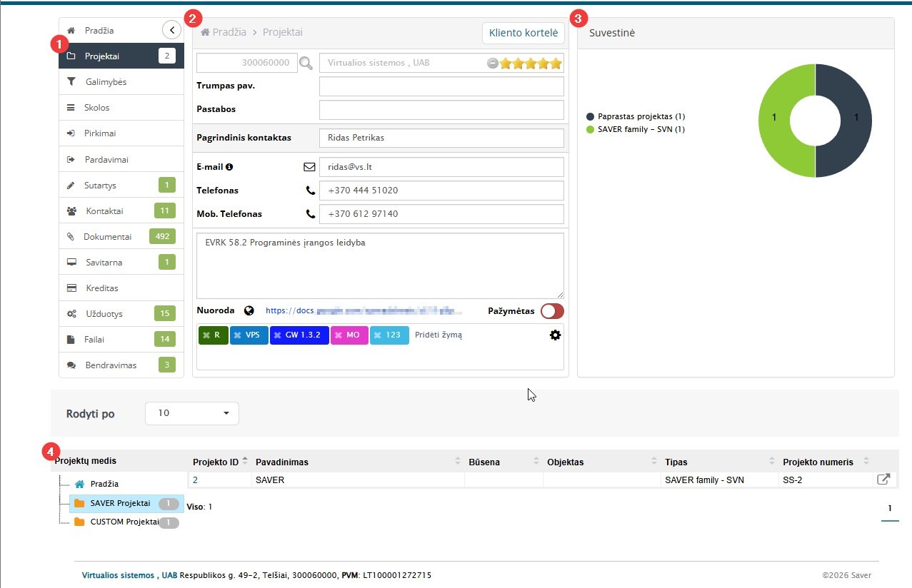912x588 pixels.
Task: Open the Rodyti po dropdown
Action: pyautogui.click(x=192, y=413)
